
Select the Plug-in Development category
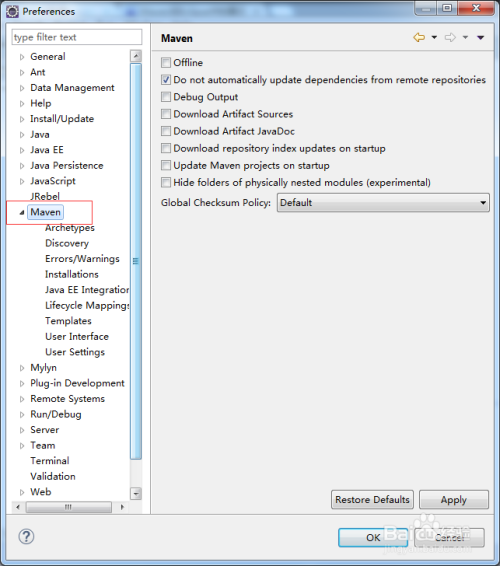(77, 383)
